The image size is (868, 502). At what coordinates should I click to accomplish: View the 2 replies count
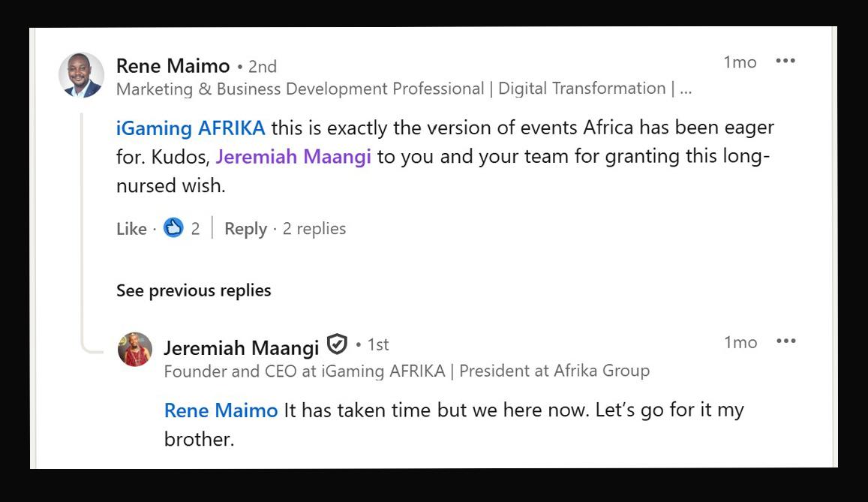pyautogui.click(x=314, y=229)
